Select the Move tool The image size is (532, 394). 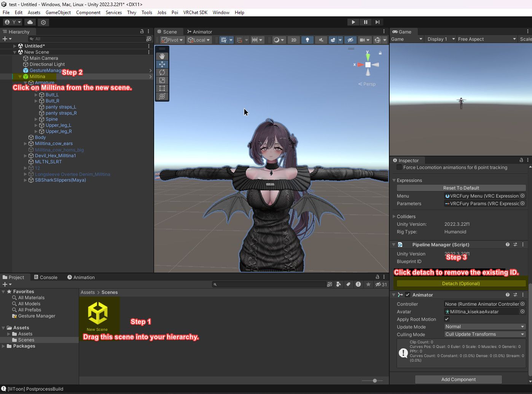click(x=162, y=64)
